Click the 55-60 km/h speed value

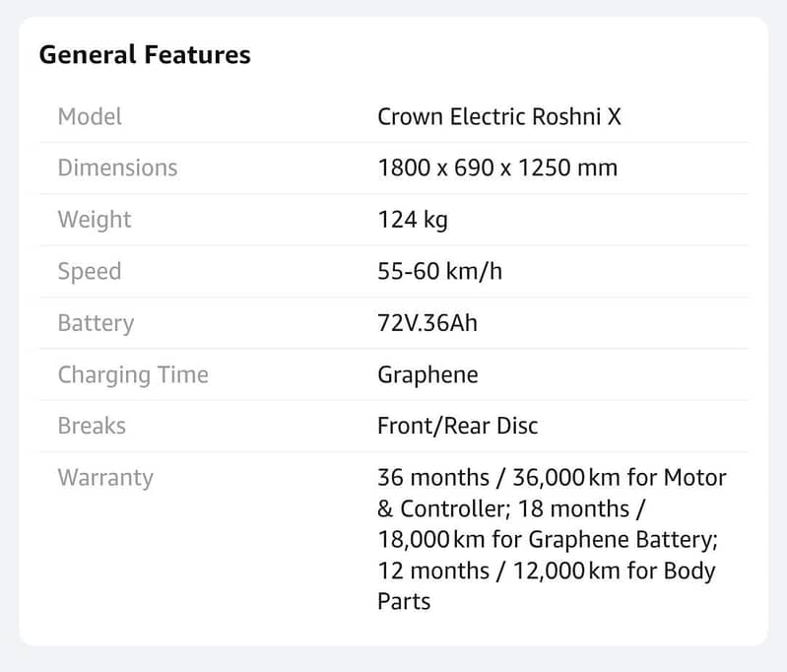point(439,271)
